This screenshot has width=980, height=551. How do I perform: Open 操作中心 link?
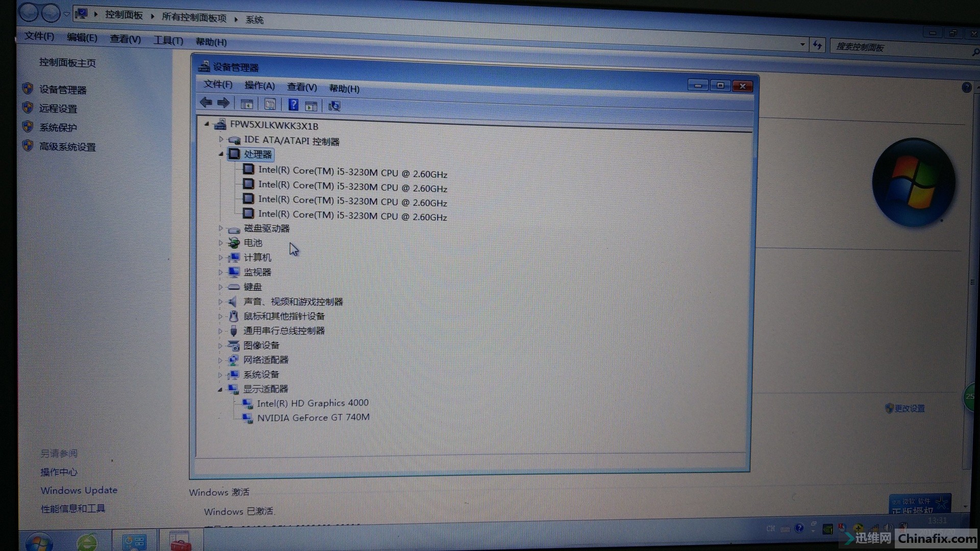pyautogui.click(x=59, y=472)
